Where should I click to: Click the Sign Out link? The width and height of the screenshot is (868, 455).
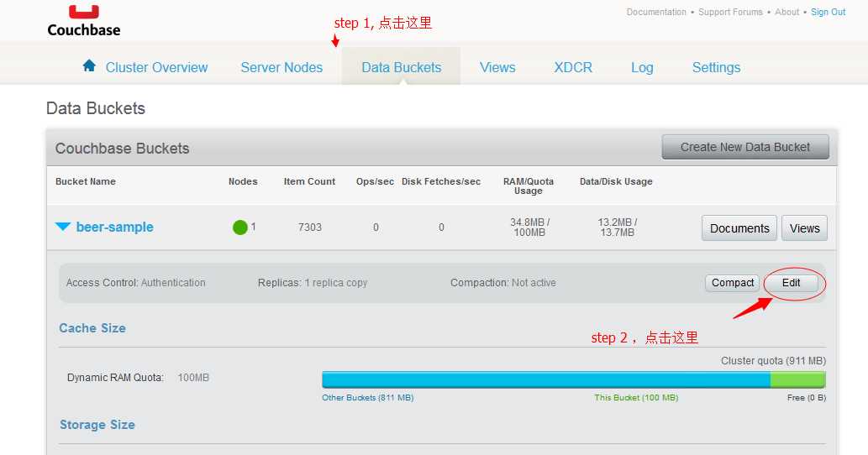(x=829, y=12)
